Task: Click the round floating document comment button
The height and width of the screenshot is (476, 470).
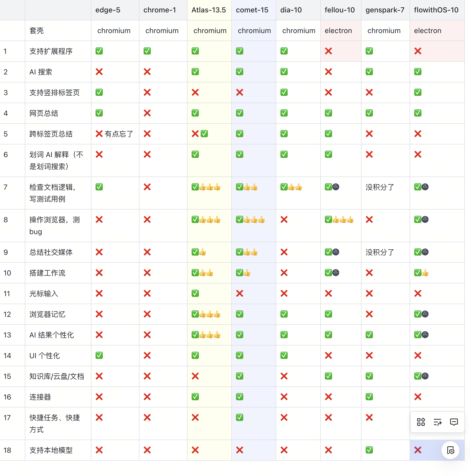Action: click(x=450, y=450)
